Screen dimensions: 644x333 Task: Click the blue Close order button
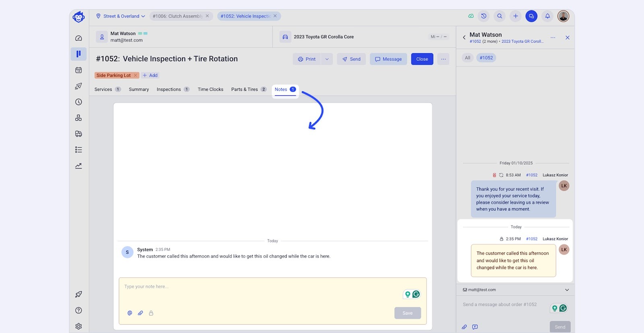[x=422, y=59]
